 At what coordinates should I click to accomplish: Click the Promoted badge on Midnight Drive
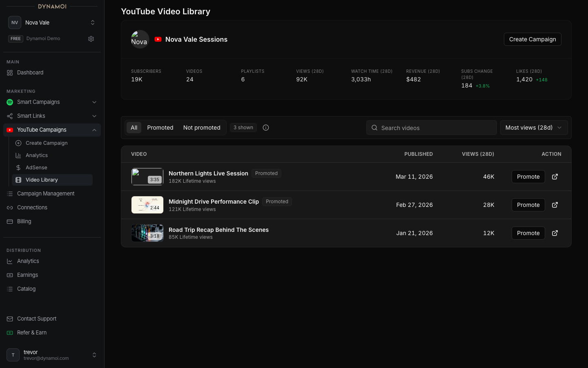277,202
